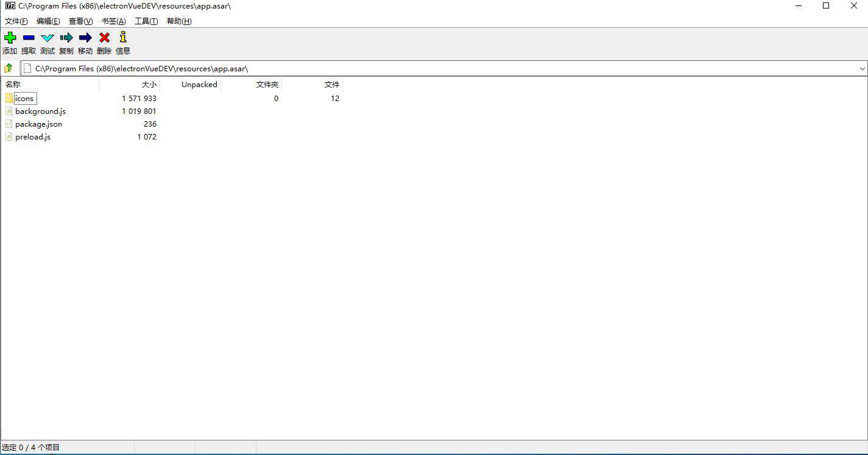Open the 查看(V) menu
868x455 pixels.
pos(81,21)
